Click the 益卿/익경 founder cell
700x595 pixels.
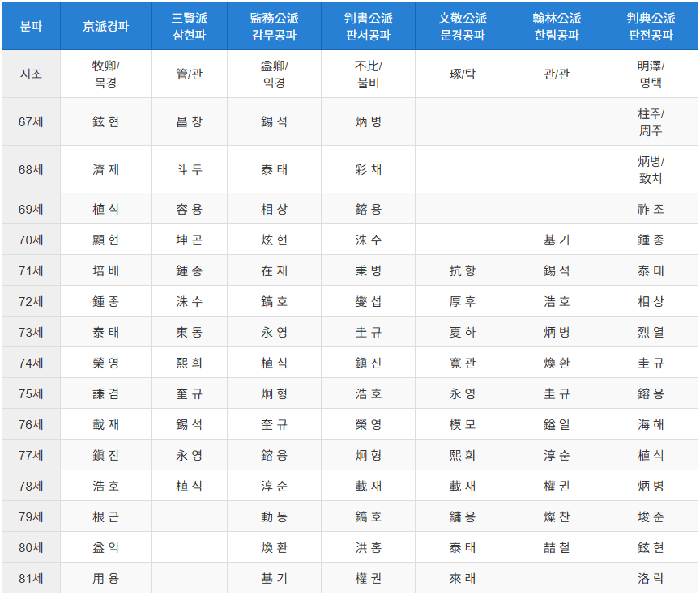[x=274, y=74]
